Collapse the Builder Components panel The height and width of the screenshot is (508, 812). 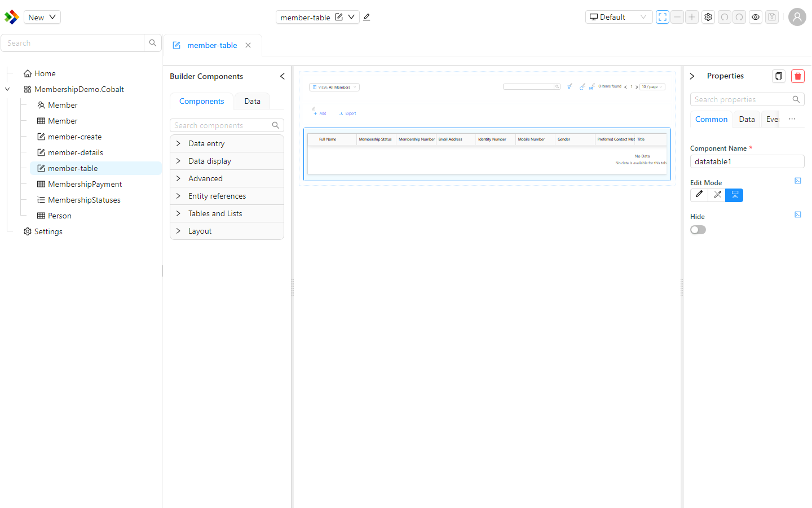(283, 76)
